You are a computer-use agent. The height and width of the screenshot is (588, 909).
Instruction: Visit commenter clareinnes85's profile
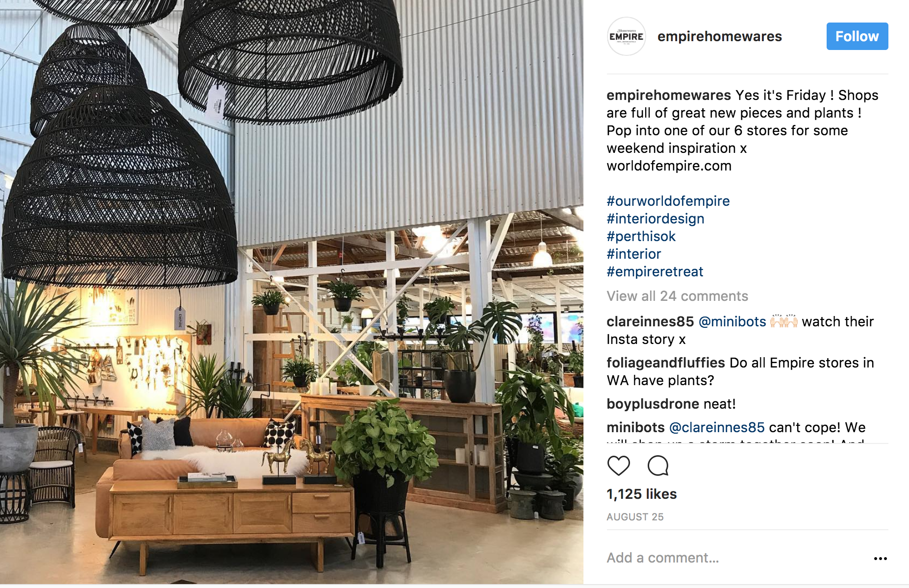coord(650,321)
